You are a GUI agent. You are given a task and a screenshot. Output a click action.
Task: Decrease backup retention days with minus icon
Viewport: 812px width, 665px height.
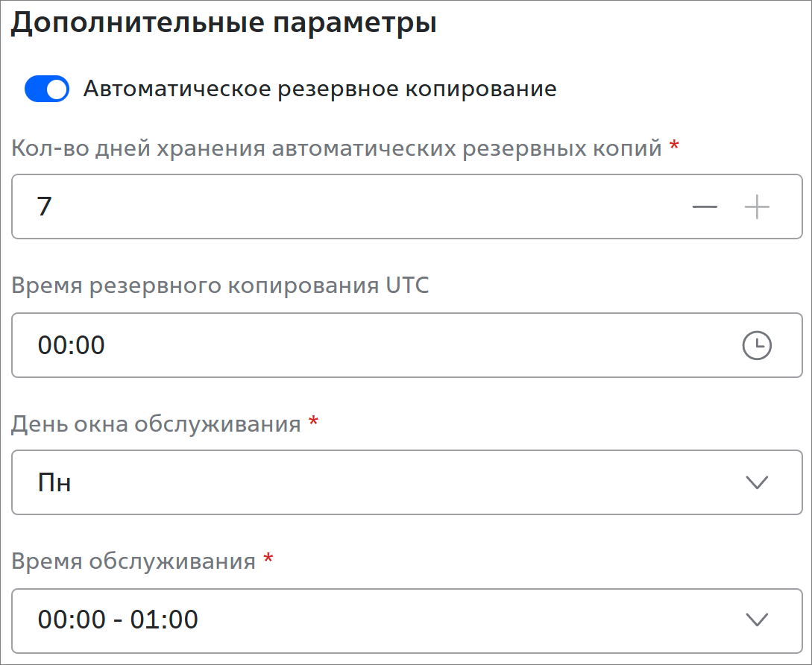coord(705,207)
